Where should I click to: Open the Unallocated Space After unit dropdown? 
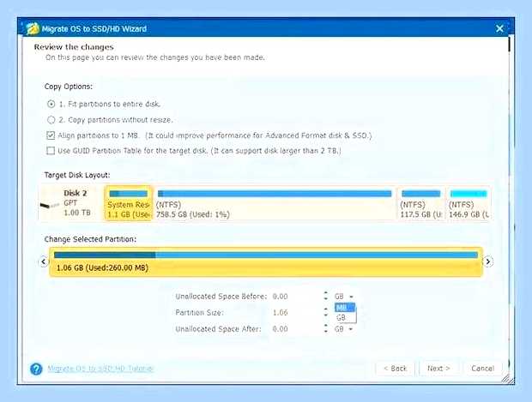click(344, 329)
